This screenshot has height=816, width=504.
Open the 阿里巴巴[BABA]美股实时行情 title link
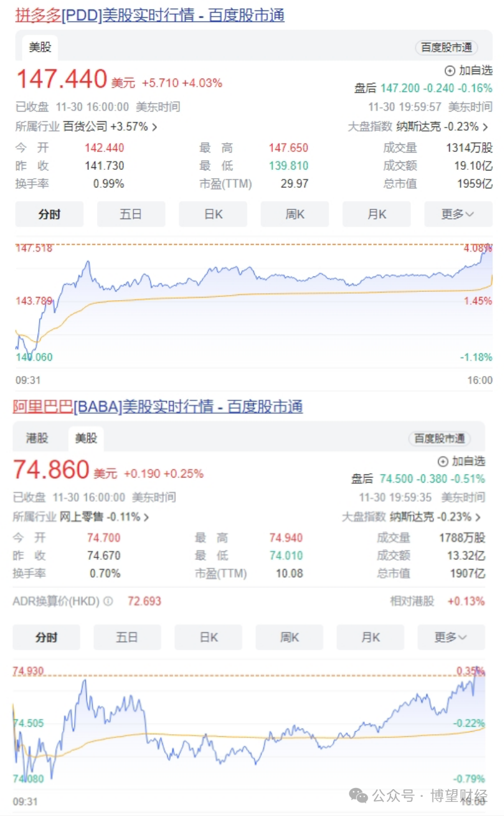tap(158, 406)
